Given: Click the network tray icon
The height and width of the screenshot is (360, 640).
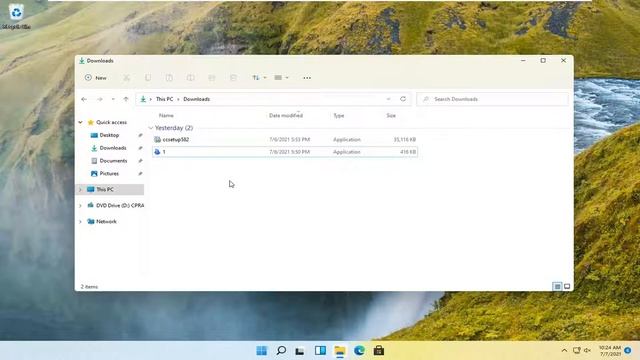Looking at the screenshot, I should 576,351.
